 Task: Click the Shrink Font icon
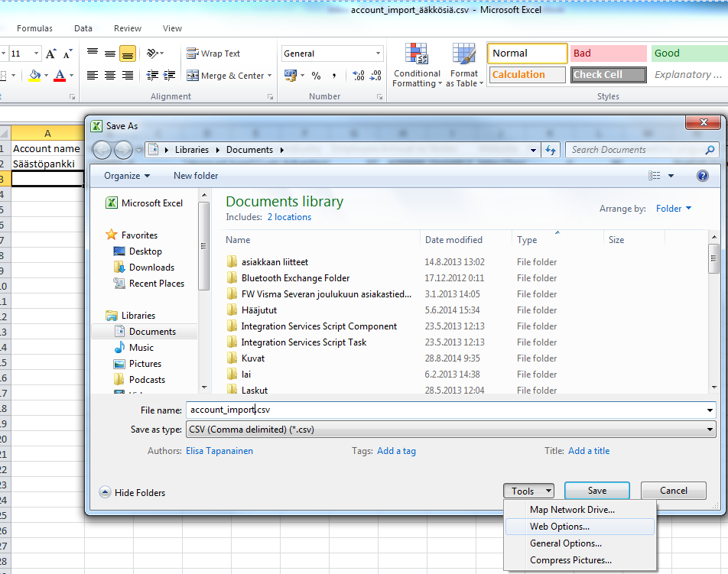(68, 54)
